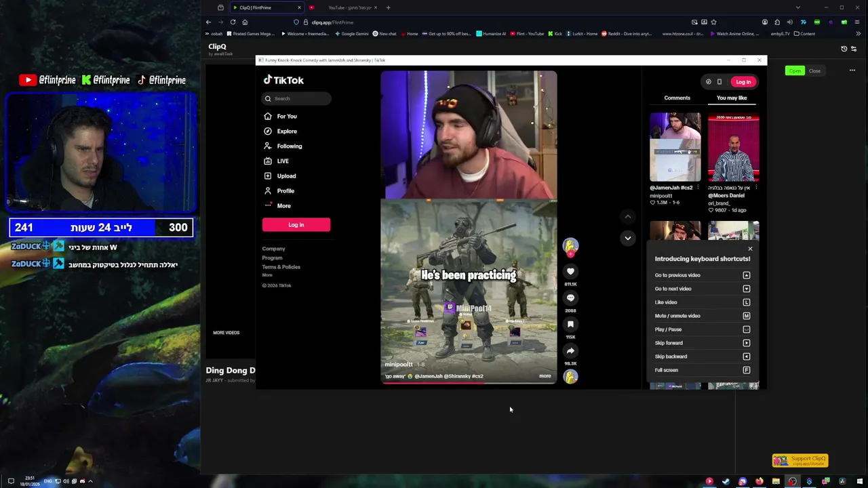Switch to the You may like tab
This screenshot has width=868, height=488.
[x=732, y=98]
